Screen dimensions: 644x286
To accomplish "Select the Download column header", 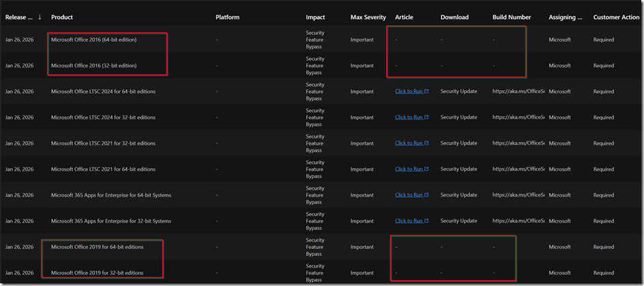I will [454, 17].
